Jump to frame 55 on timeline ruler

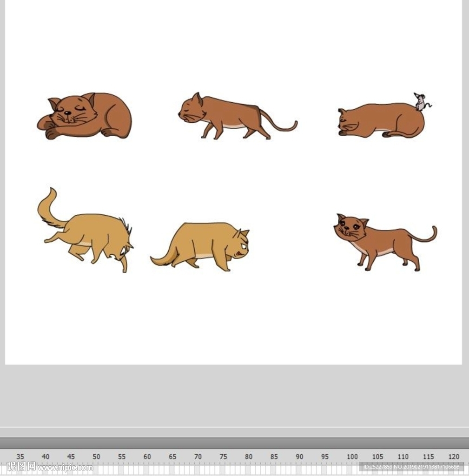122,456
